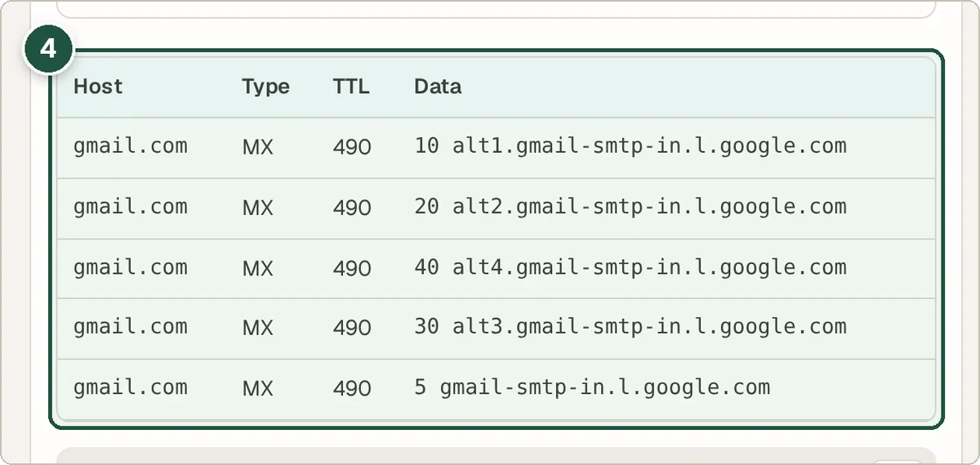
Task: Click TTL 490 in the alt3 row
Action: coord(352,329)
